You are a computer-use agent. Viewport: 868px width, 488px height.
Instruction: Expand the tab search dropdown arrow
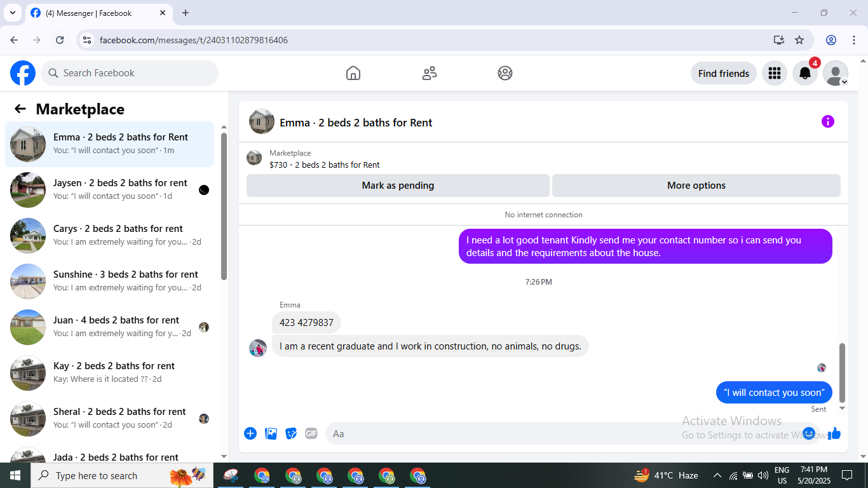click(12, 13)
